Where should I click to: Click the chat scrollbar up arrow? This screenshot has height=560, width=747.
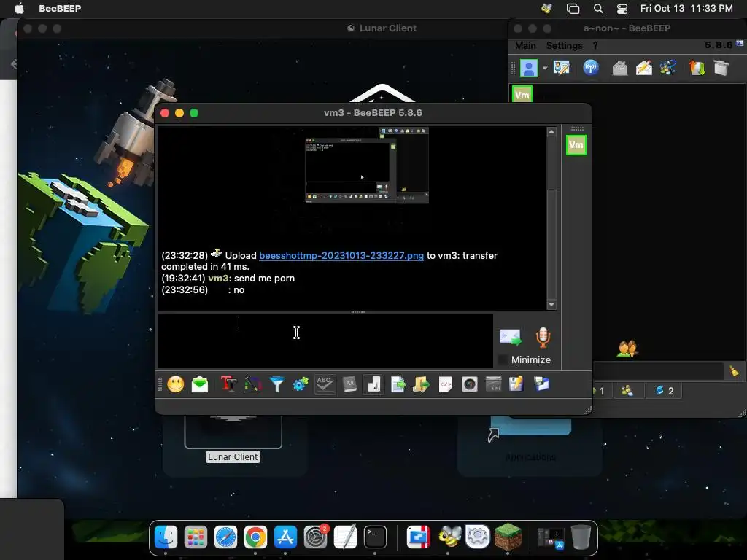click(x=551, y=131)
